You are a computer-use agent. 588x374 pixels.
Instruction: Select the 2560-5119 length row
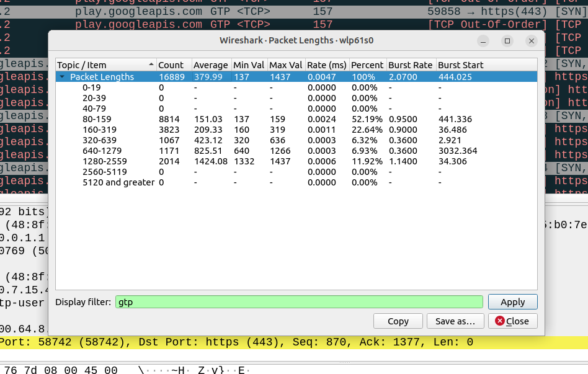[296, 172]
